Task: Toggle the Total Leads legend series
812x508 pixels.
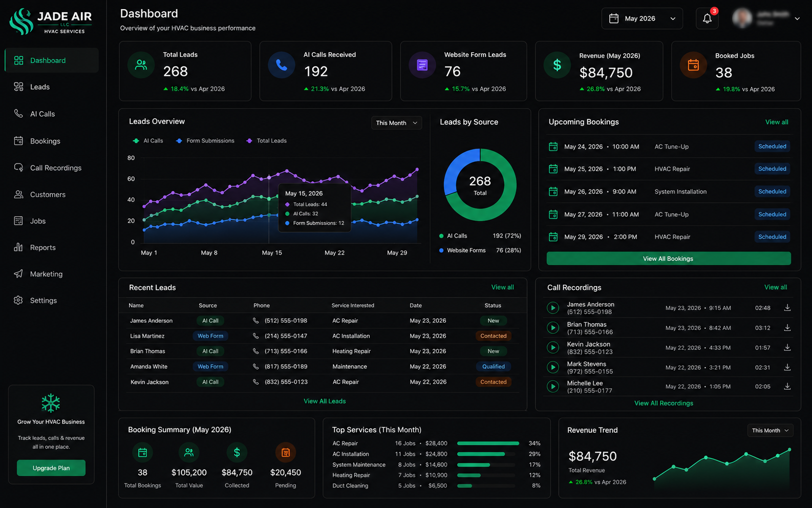Action: 266,141
